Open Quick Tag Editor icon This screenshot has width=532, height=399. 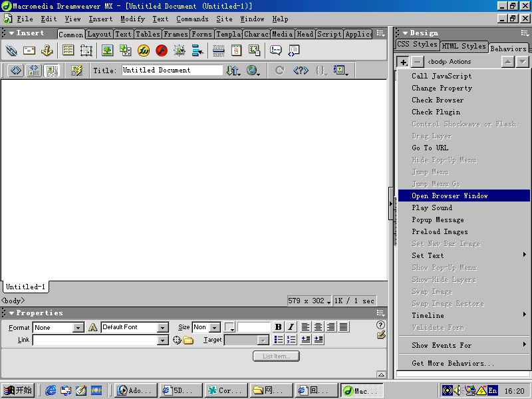(381, 335)
